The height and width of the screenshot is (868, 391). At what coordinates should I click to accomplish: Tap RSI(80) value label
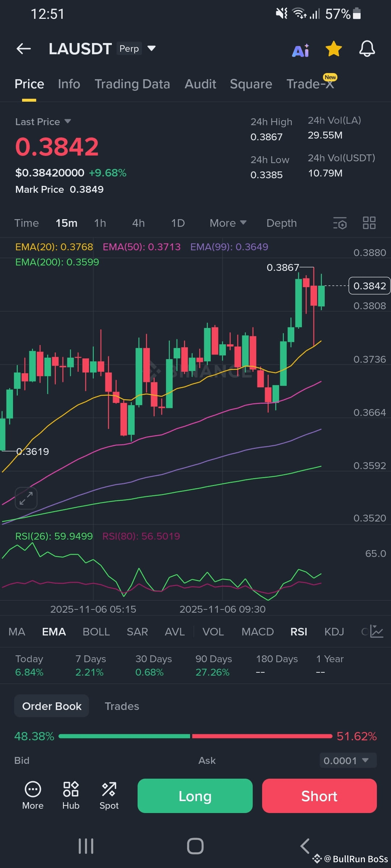click(141, 536)
